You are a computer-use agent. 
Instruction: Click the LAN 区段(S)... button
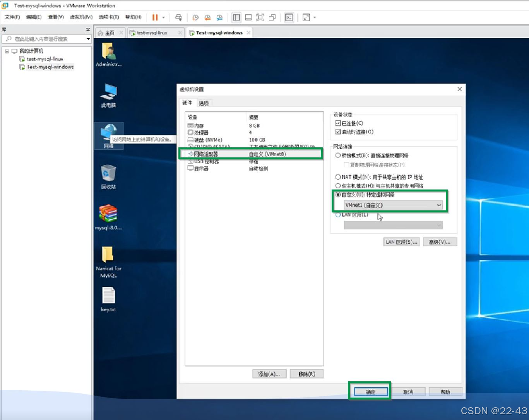401,242
